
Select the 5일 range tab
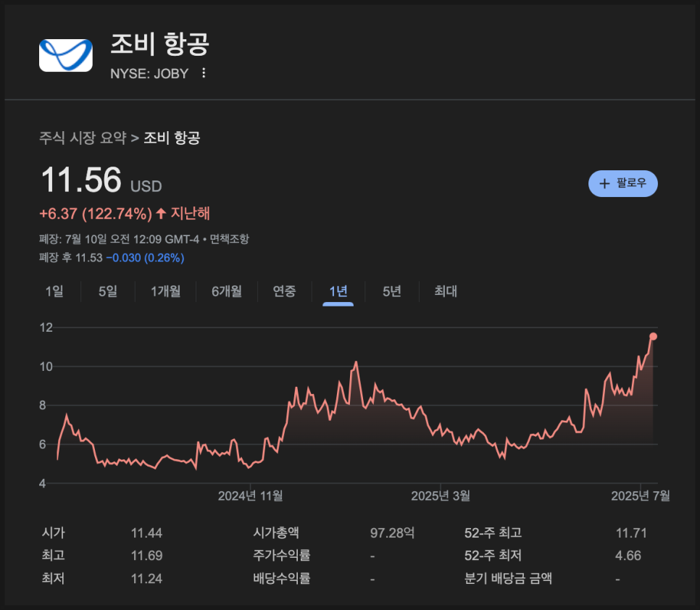coord(107,291)
